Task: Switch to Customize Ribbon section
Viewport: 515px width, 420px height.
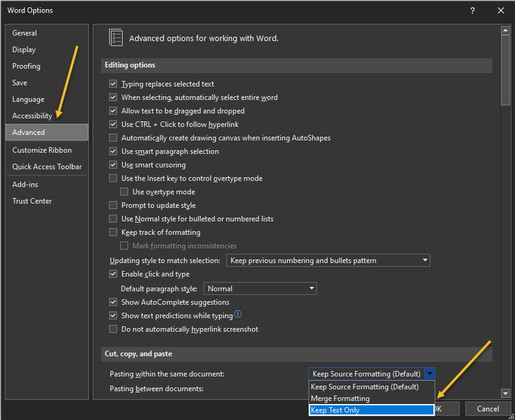Action: (x=42, y=150)
